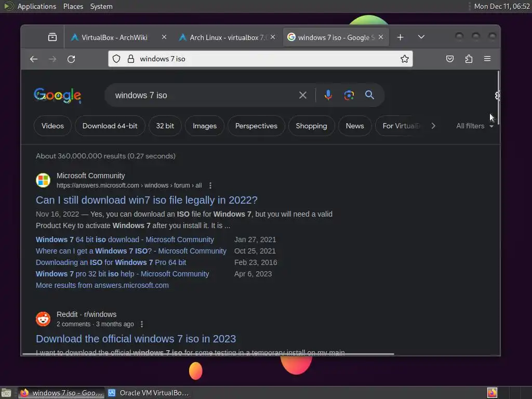The height and width of the screenshot is (399, 532).
Task: Open 'Download the official windows 7 iso in 2023'
Action: coord(136,339)
